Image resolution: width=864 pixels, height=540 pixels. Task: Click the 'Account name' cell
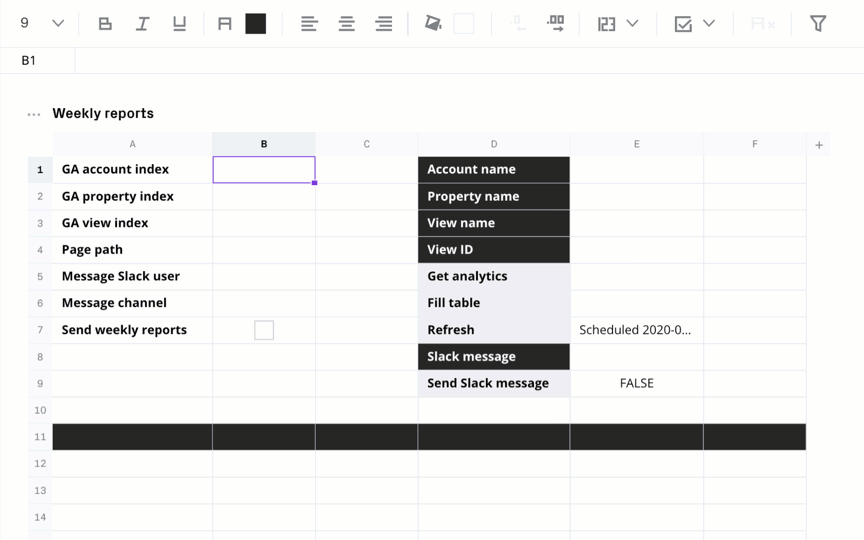[494, 170]
